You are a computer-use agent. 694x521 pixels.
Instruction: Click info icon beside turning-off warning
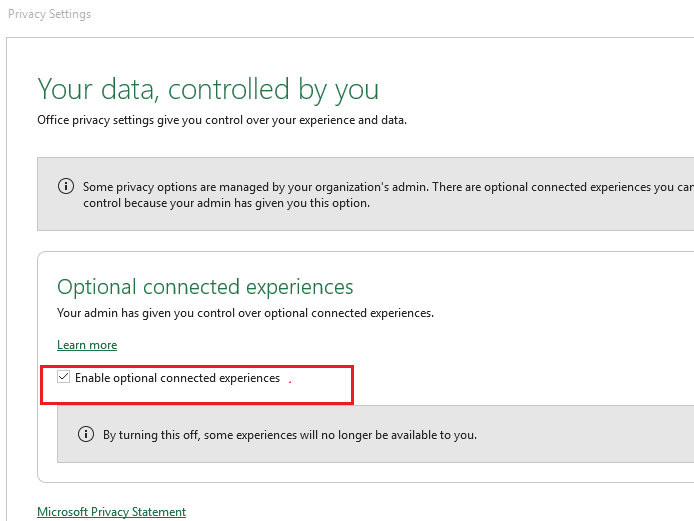[x=86, y=434]
